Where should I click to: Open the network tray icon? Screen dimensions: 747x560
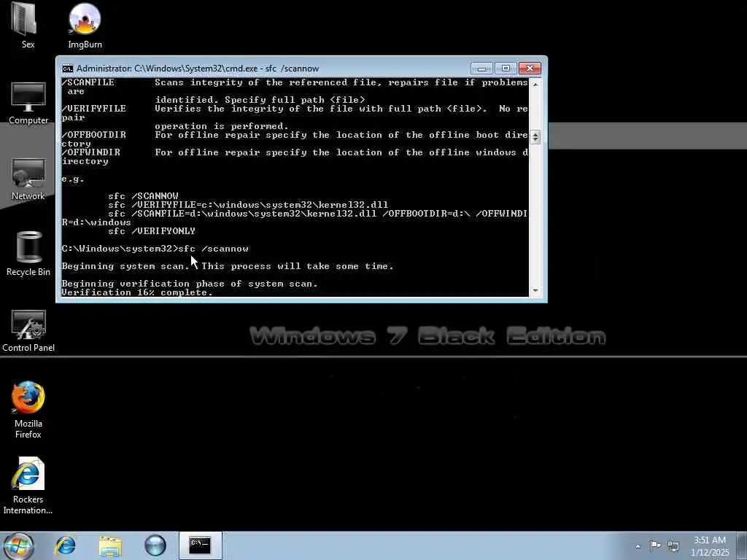coord(673,545)
